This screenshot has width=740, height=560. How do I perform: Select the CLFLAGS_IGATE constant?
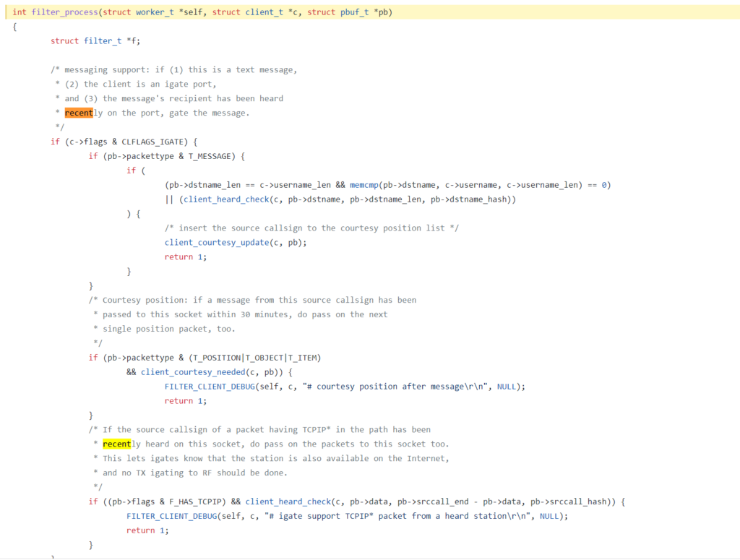pyautogui.click(x=152, y=142)
